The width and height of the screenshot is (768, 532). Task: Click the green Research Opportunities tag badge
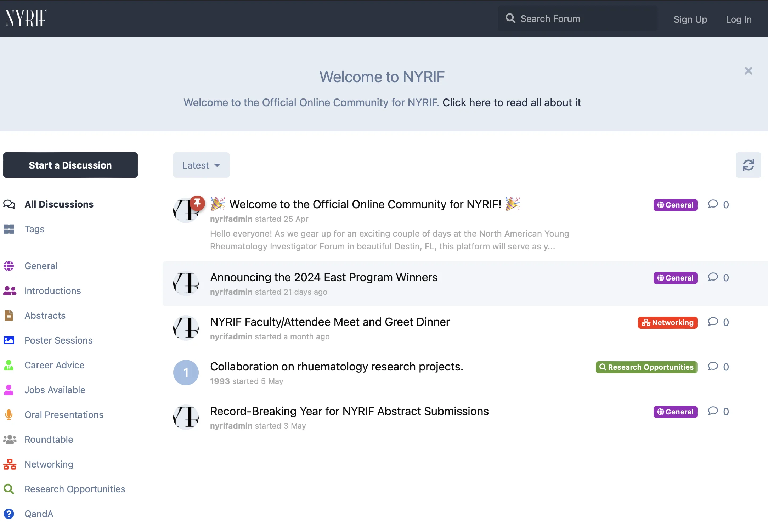(x=646, y=367)
